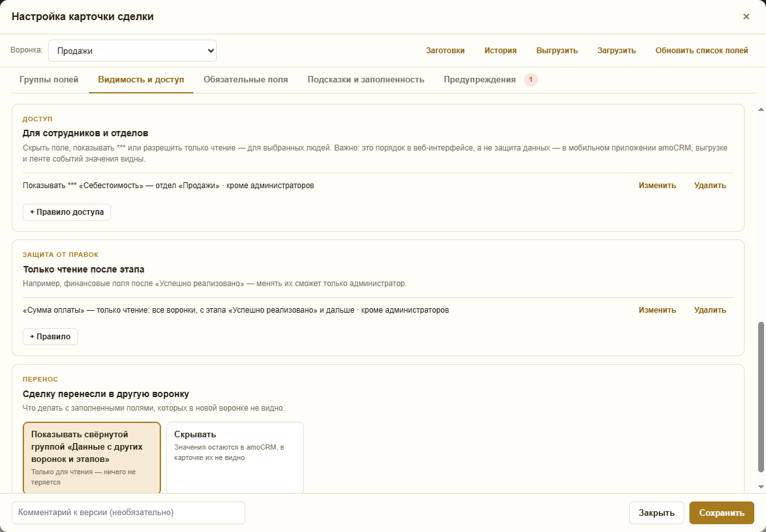The height and width of the screenshot is (532, 766).
Task: Click Обновить список полей
Action: click(702, 51)
